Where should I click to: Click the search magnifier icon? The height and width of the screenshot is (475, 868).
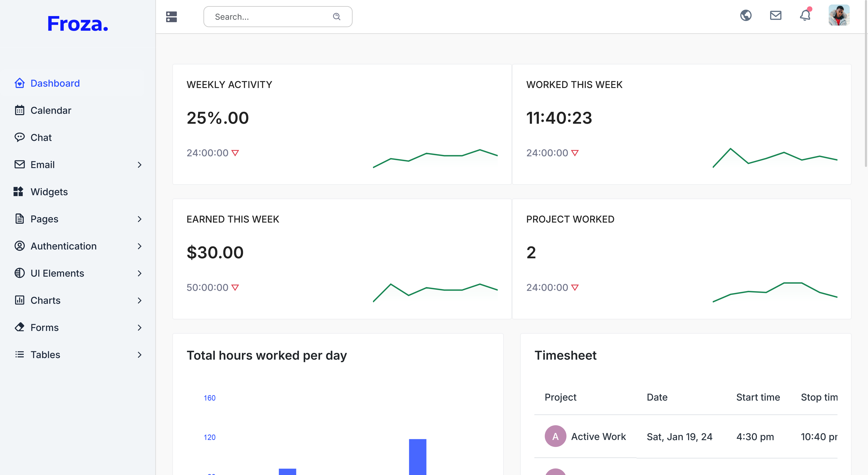[336, 17]
